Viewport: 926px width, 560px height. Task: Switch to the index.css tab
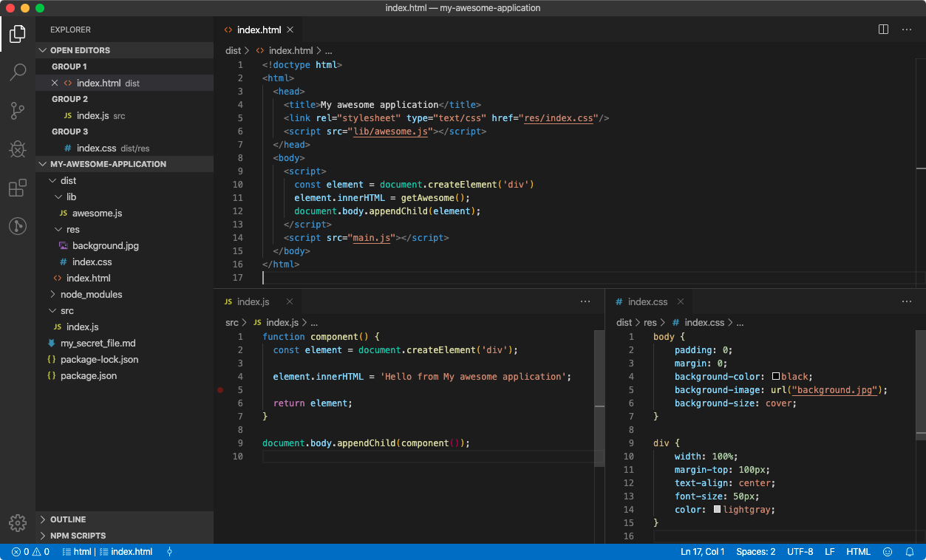click(x=647, y=301)
